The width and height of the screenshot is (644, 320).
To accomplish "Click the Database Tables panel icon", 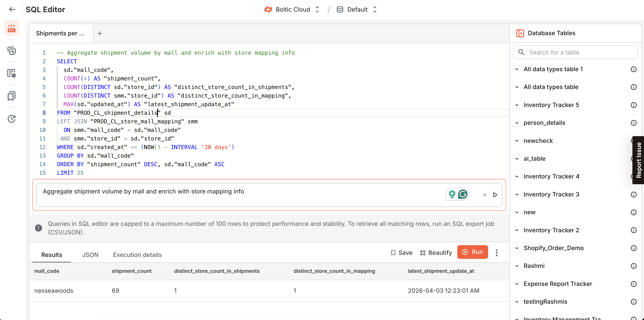I will 520,33.
